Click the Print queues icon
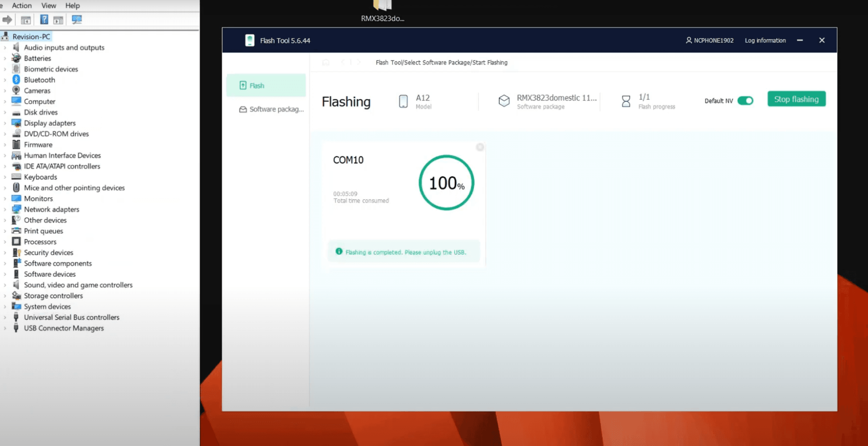 [x=16, y=230]
